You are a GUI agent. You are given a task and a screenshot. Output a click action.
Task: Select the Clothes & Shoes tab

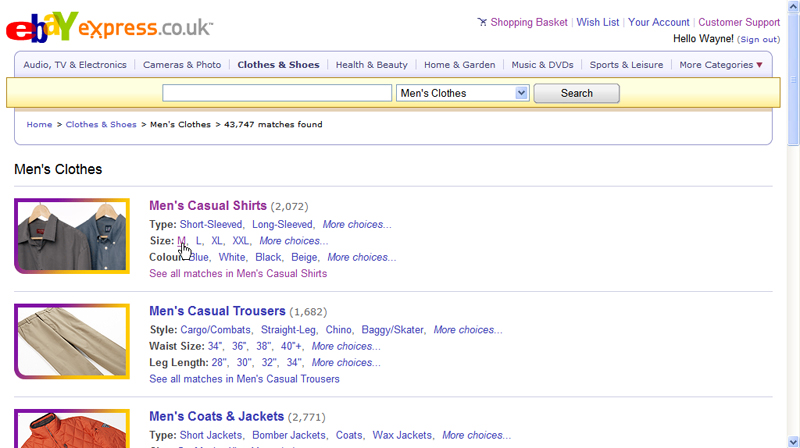[x=278, y=65]
